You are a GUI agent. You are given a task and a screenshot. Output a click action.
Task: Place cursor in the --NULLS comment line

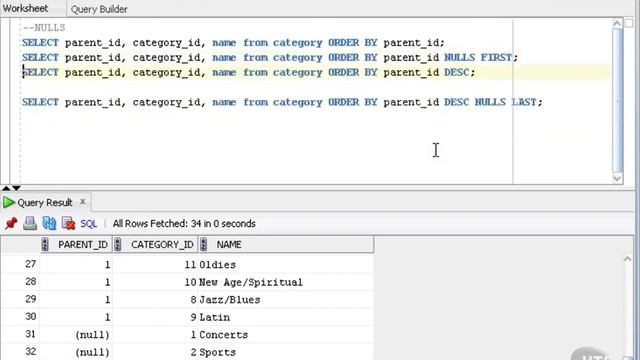click(x=44, y=28)
